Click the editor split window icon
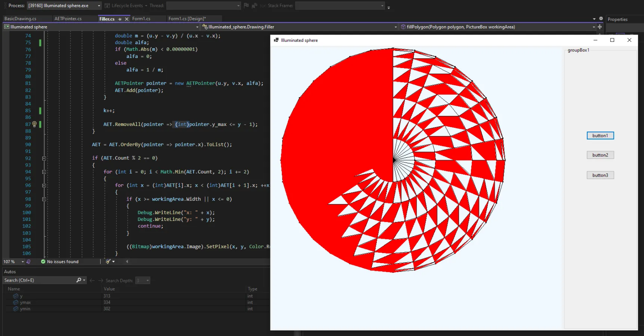 (x=600, y=27)
